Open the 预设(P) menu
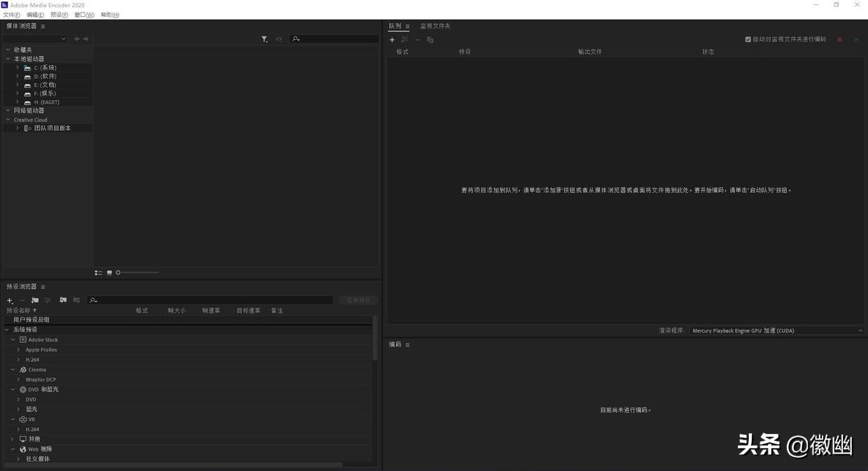The width and height of the screenshot is (868, 471). tap(59, 15)
